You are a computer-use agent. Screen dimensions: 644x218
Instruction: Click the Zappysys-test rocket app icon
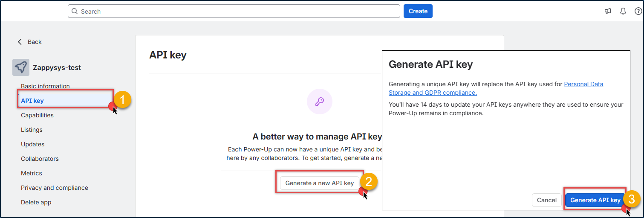click(x=21, y=67)
